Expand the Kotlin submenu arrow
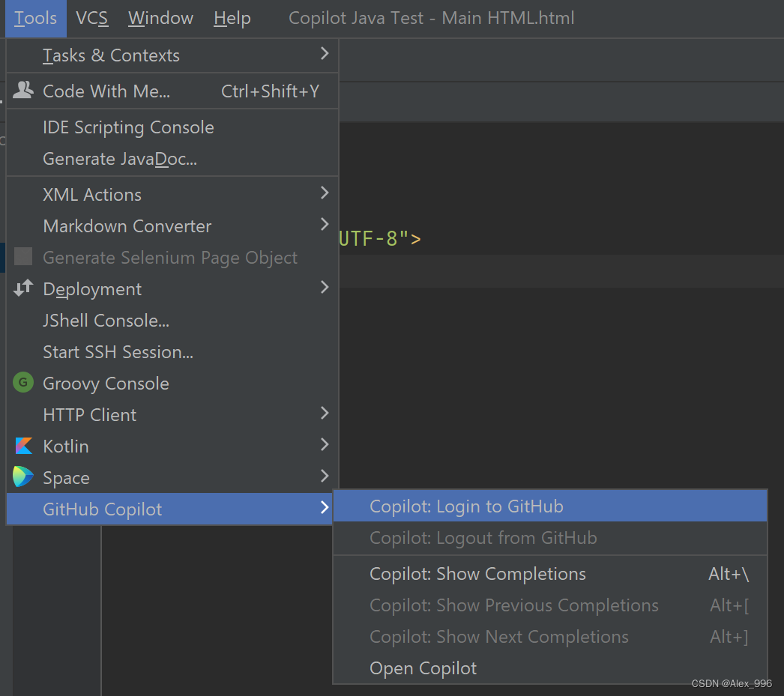 (x=325, y=445)
